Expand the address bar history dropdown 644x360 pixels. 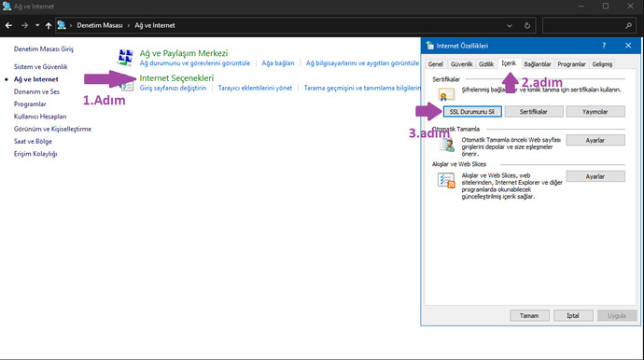click(x=510, y=25)
